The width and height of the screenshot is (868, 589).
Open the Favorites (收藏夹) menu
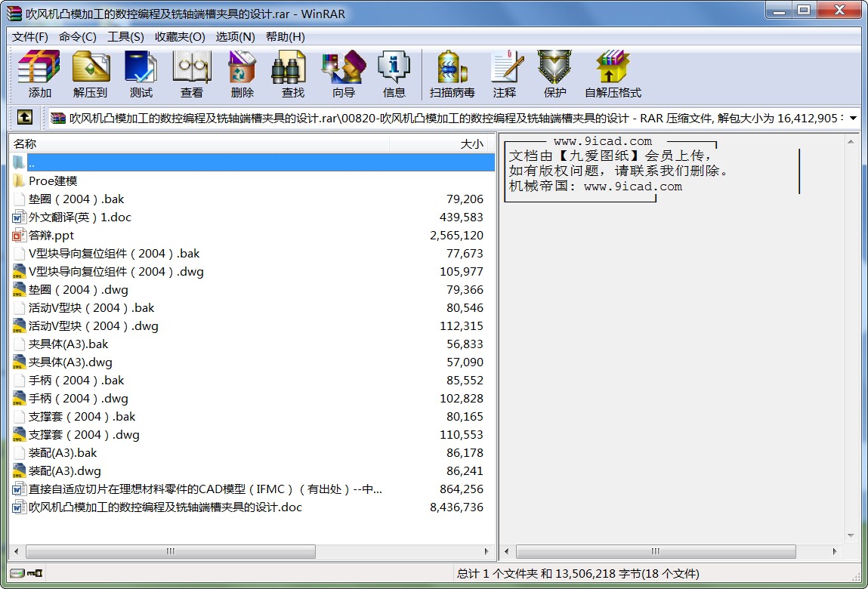pyautogui.click(x=180, y=37)
